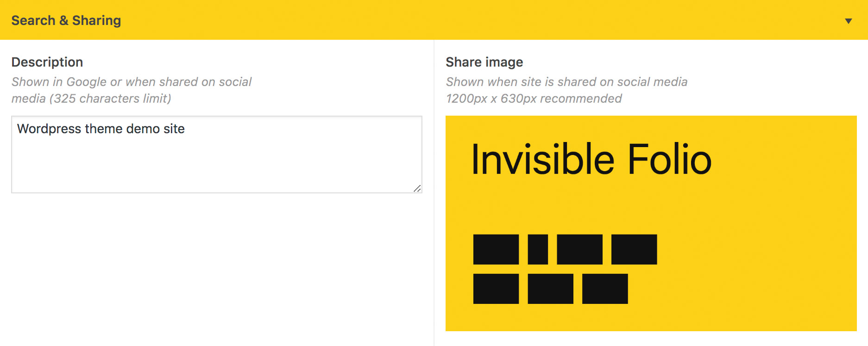Click "Invisible Folio" title in share image
This screenshot has height=346, width=868.
point(591,159)
